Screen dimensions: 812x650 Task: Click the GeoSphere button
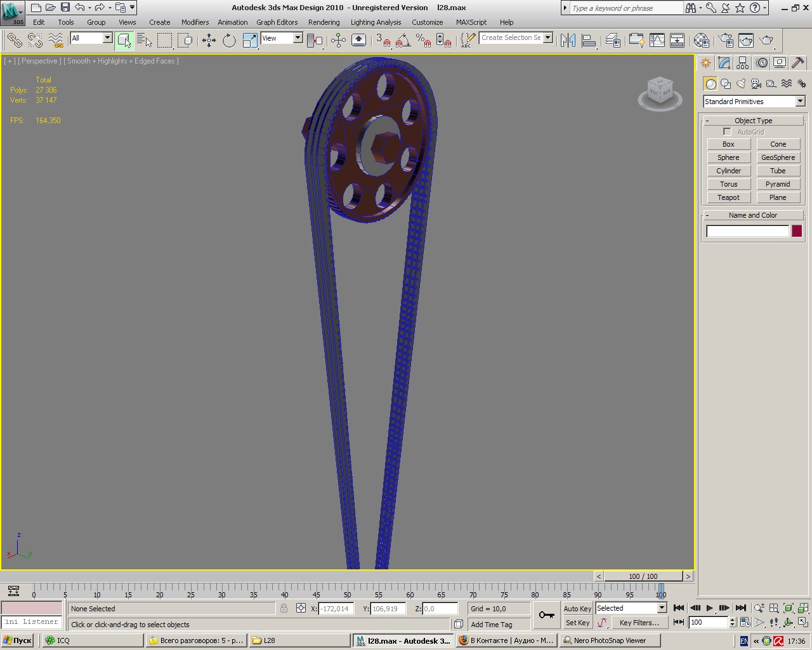[x=778, y=157]
